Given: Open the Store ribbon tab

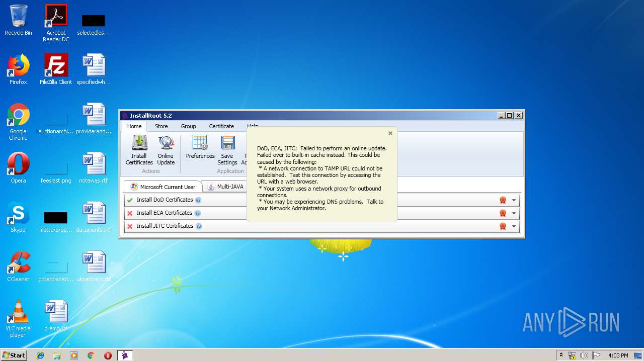Looking at the screenshot, I should click(x=162, y=126).
